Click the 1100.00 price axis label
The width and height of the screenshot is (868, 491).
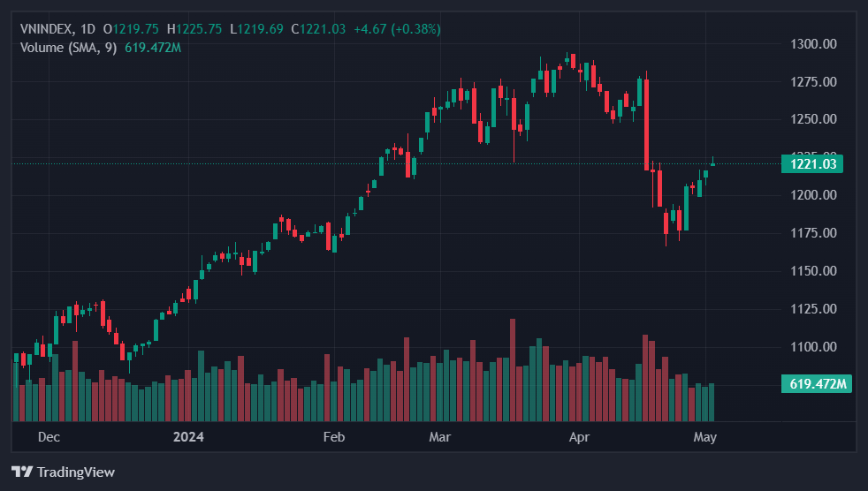[x=812, y=346]
